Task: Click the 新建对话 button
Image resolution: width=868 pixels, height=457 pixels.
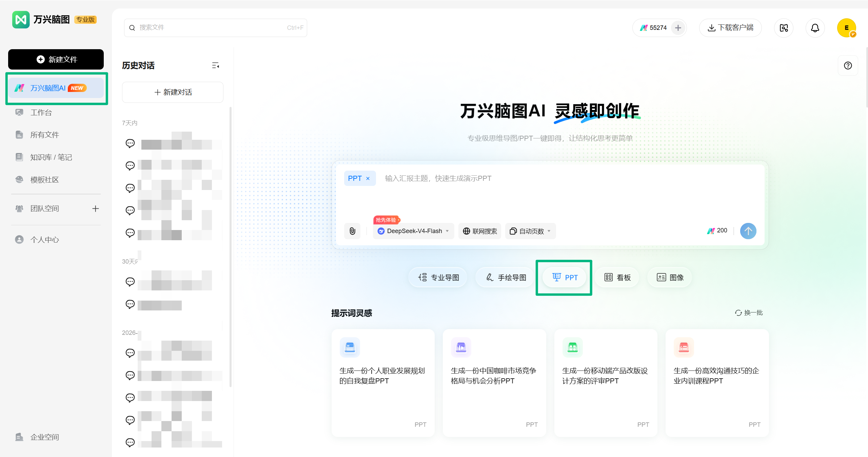Action: pos(173,92)
